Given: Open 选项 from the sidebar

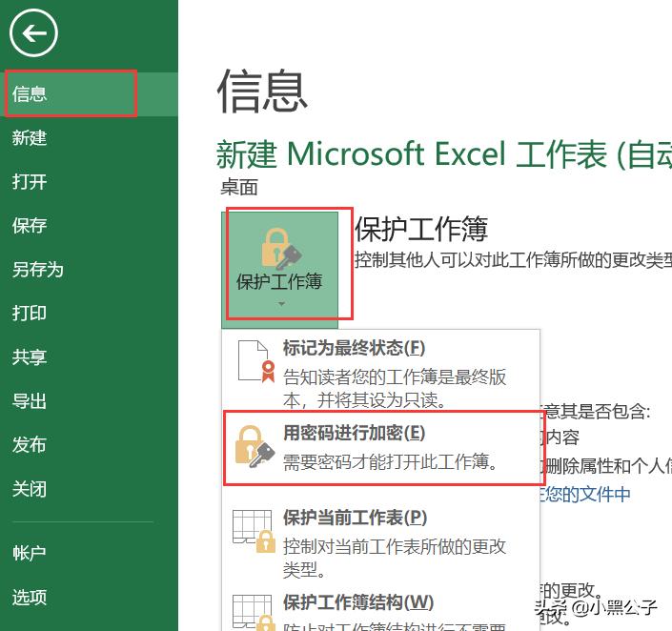Looking at the screenshot, I should coord(89,597).
